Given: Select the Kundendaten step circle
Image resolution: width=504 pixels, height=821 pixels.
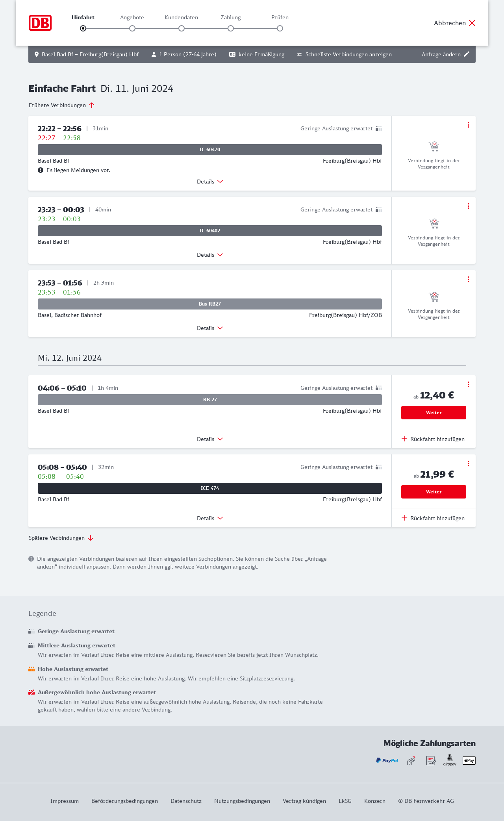Looking at the screenshot, I should 182,28.
